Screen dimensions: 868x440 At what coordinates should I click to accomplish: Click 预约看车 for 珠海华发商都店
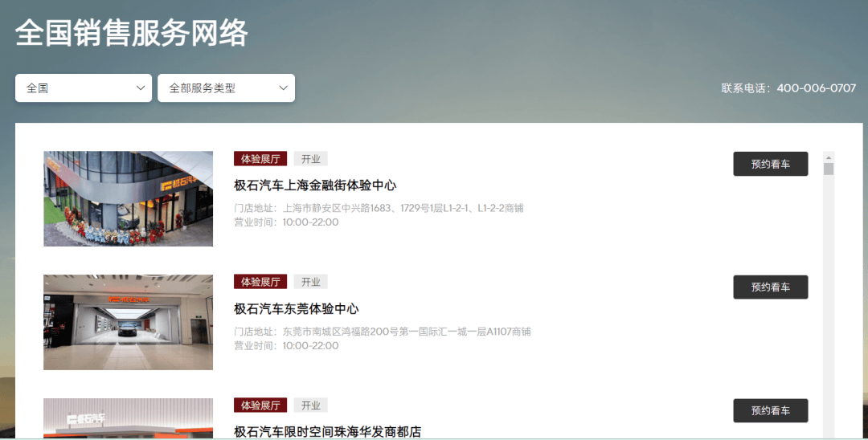pos(771,411)
